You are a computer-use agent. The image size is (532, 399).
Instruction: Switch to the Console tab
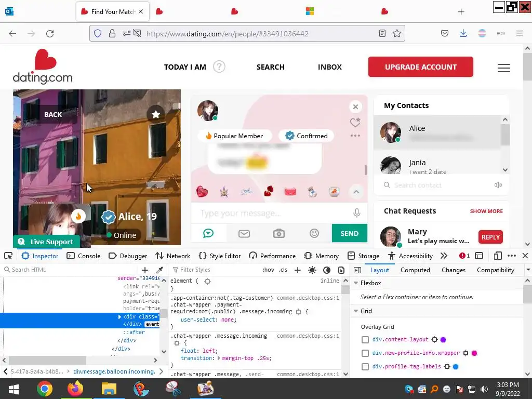point(84,256)
